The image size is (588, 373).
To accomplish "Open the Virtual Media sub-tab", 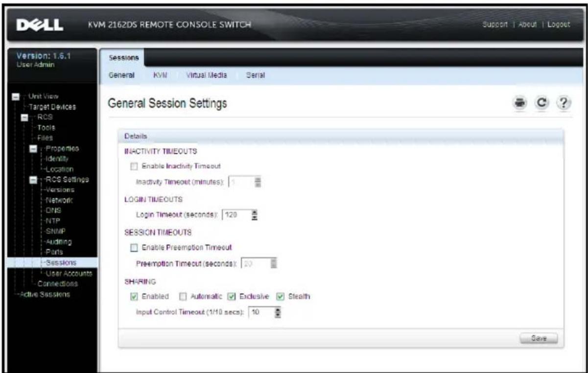I will pyautogui.click(x=206, y=75).
